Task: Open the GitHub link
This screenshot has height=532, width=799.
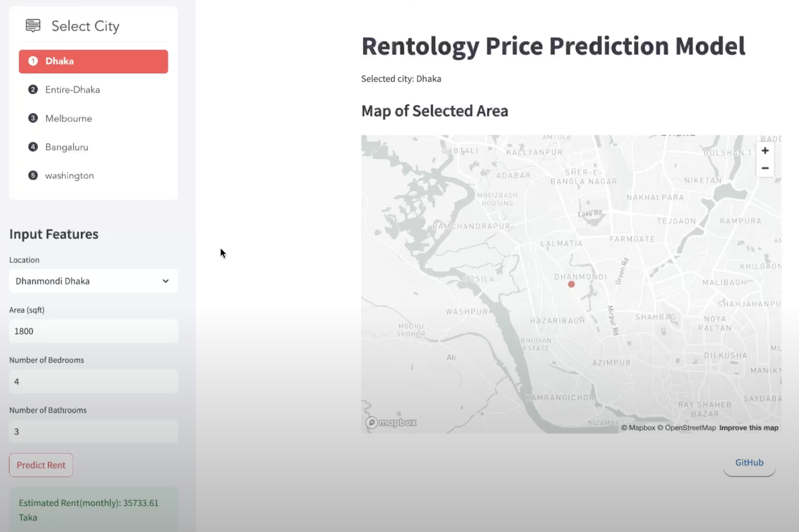Action: click(749, 463)
